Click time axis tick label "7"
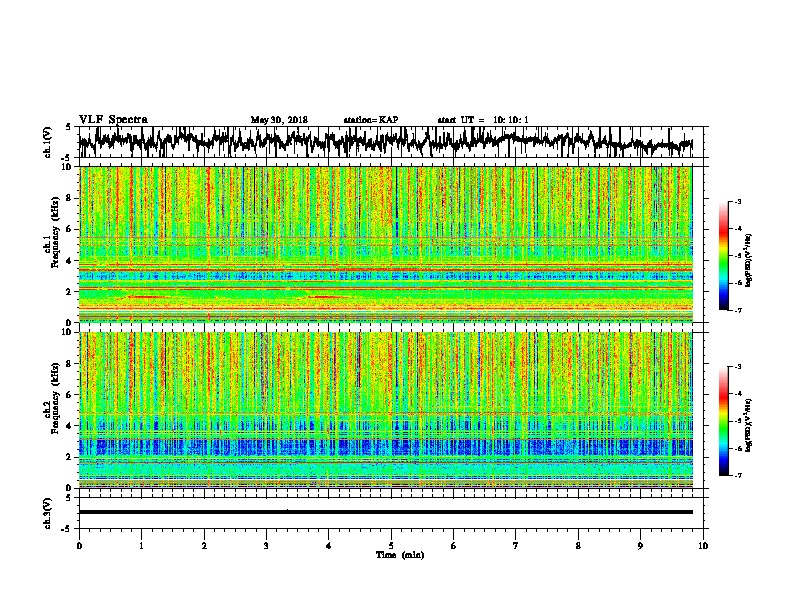 516,546
